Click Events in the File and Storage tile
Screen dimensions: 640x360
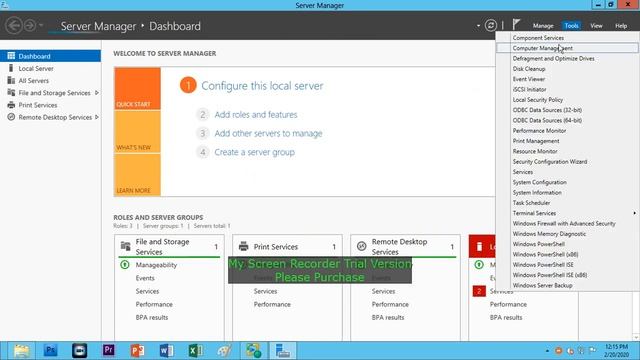click(x=145, y=278)
